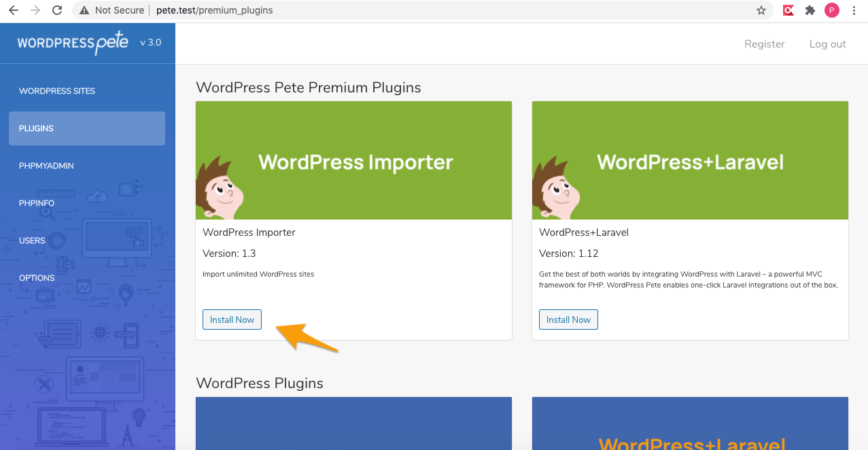This screenshot has height=450, width=868.
Task: Open Options in the sidebar
Action: point(37,278)
